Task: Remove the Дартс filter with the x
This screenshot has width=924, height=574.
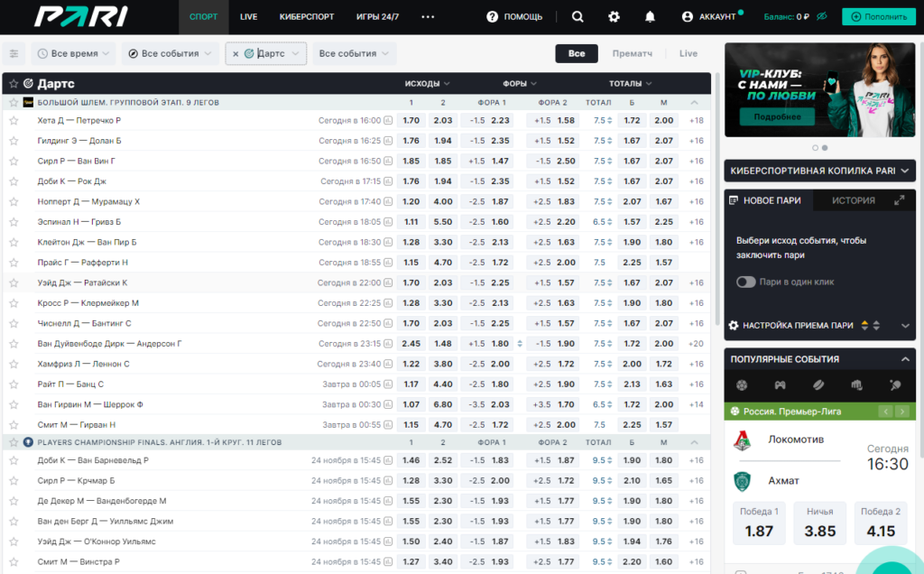Action: (236, 53)
